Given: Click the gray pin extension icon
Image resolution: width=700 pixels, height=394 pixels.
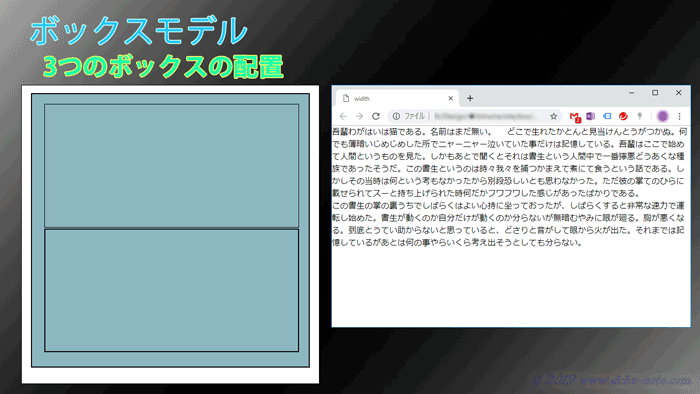Looking at the screenshot, I should (x=640, y=116).
